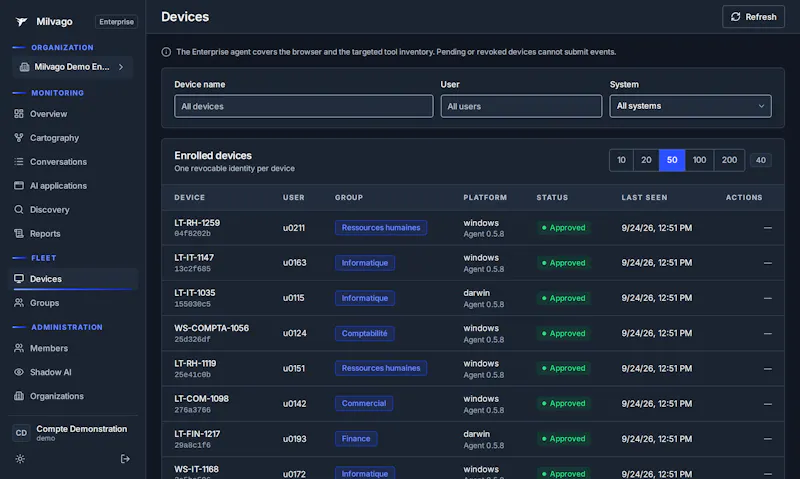The height and width of the screenshot is (479, 800).
Task: Click the DEVICE column header
Action: [189, 197]
